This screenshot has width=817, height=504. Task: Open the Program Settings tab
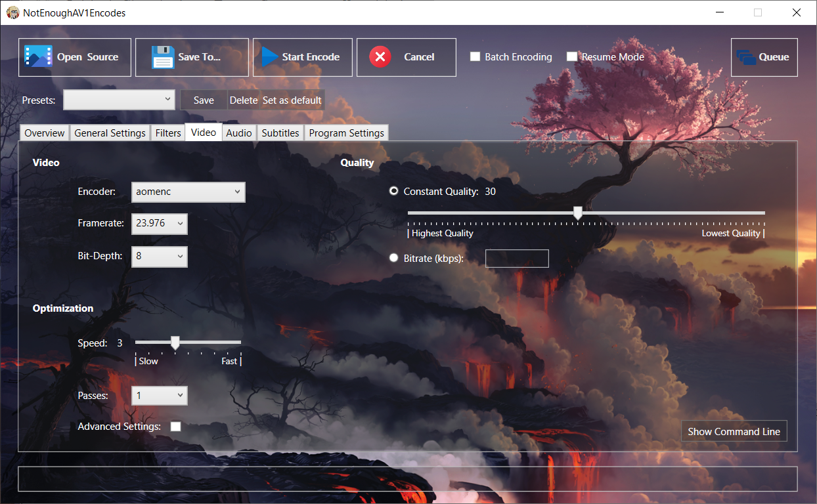click(x=346, y=133)
